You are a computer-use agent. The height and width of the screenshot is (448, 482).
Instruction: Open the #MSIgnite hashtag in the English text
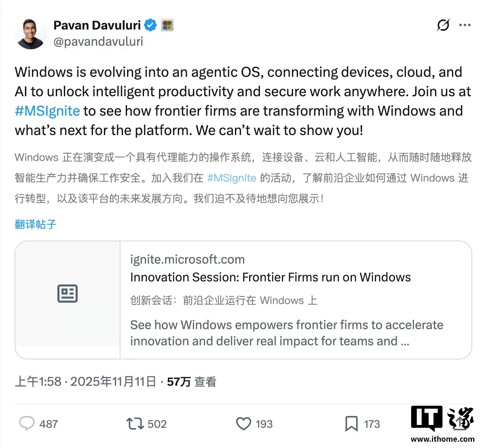pos(47,111)
